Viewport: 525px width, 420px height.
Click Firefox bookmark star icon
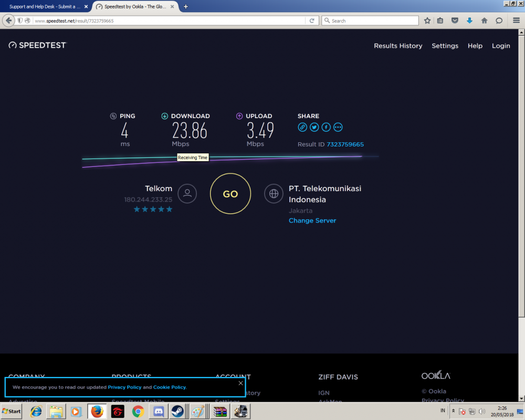[427, 20]
